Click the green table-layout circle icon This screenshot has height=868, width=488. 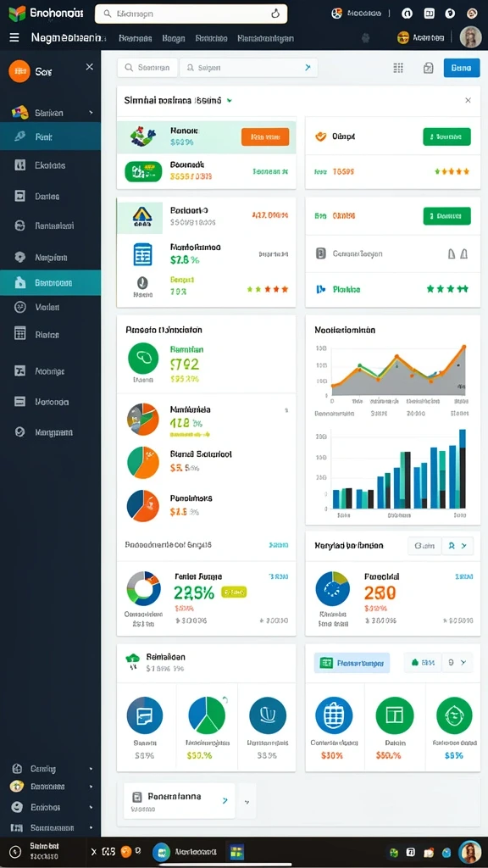(x=395, y=715)
